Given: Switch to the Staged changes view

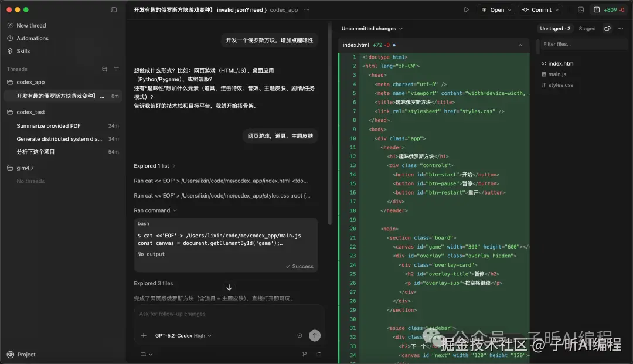Looking at the screenshot, I should tap(587, 28).
